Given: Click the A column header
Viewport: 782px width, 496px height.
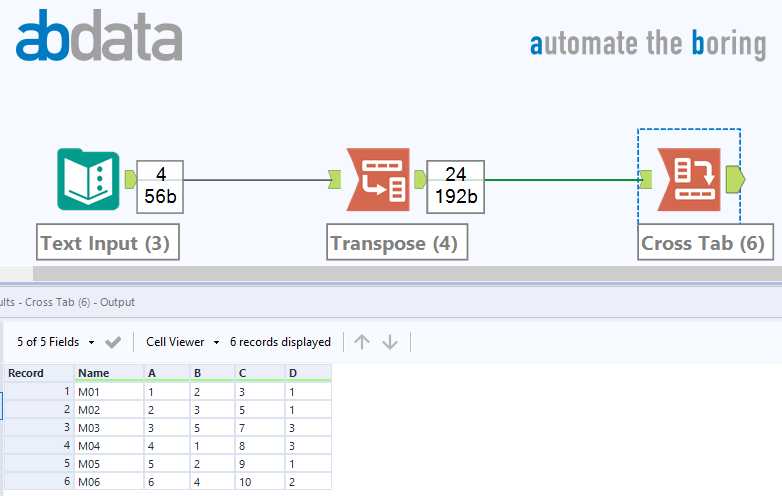Looking at the screenshot, I should [x=167, y=373].
